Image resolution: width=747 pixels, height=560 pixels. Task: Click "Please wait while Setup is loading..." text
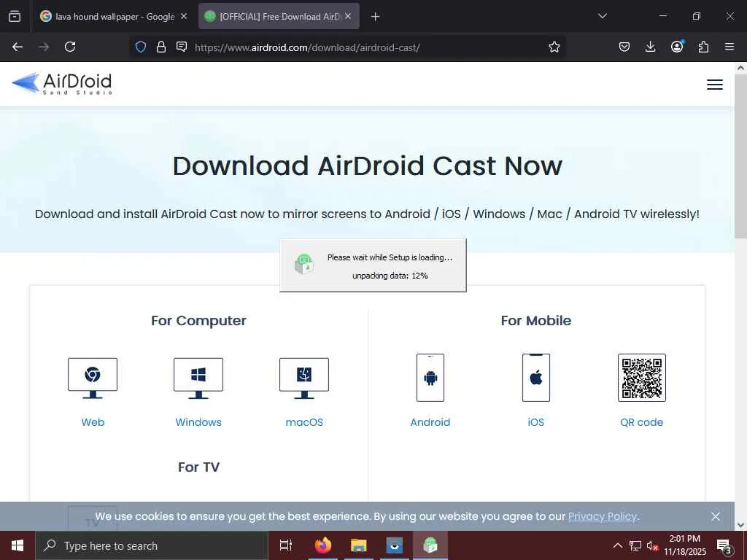click(x=390, y=257)
